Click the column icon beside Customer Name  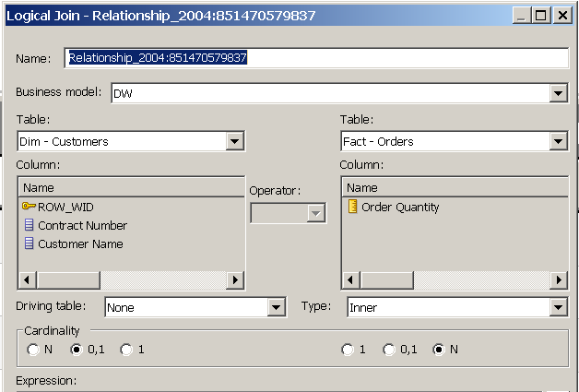tap(29, 244)
